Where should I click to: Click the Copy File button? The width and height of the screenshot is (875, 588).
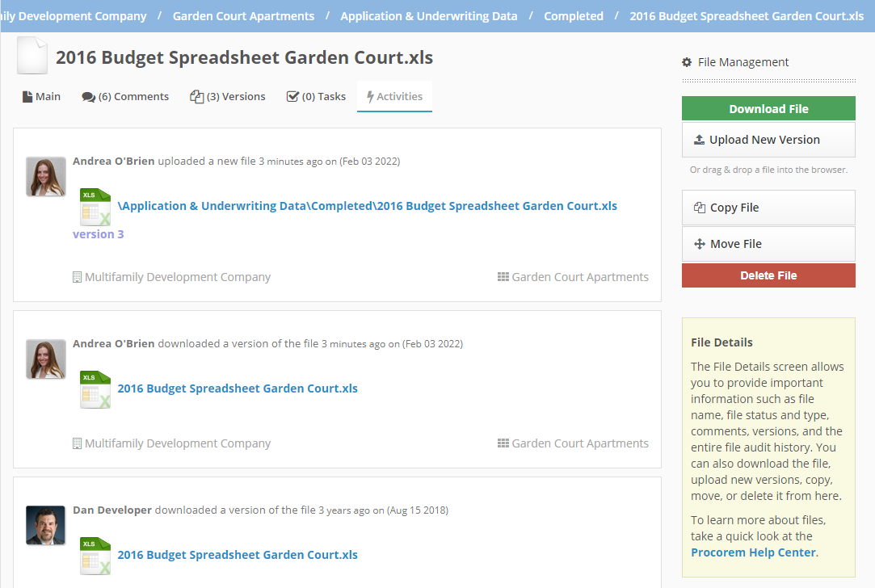[x=768, y=208]
